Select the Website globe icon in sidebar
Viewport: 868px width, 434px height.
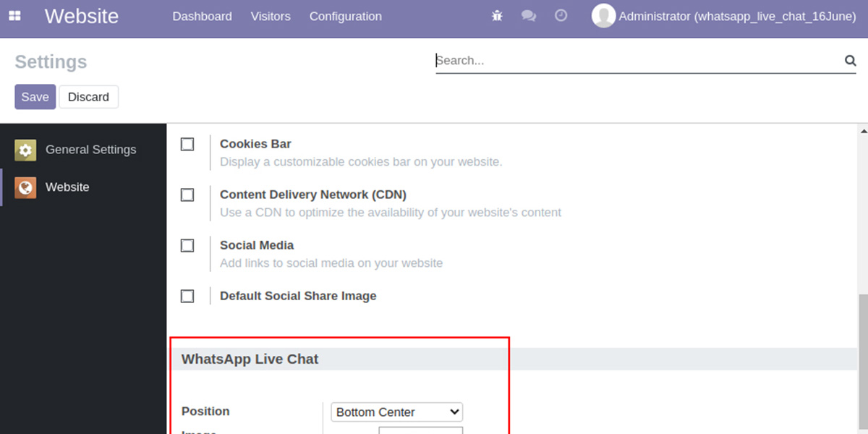coord(25,187)
